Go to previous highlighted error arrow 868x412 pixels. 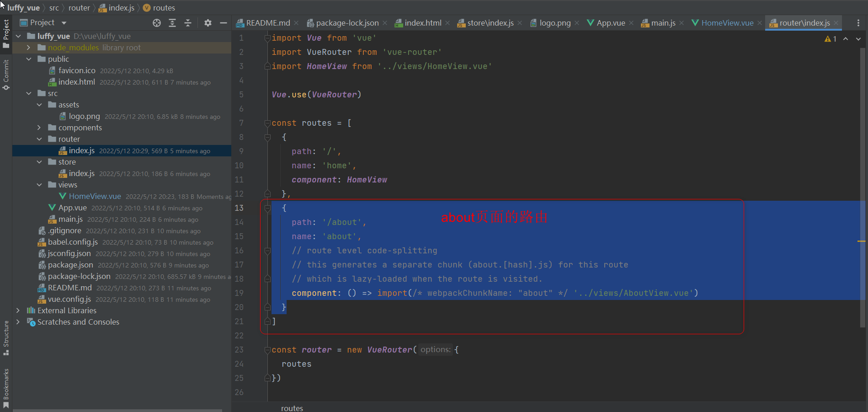click(x=846, y=39)
